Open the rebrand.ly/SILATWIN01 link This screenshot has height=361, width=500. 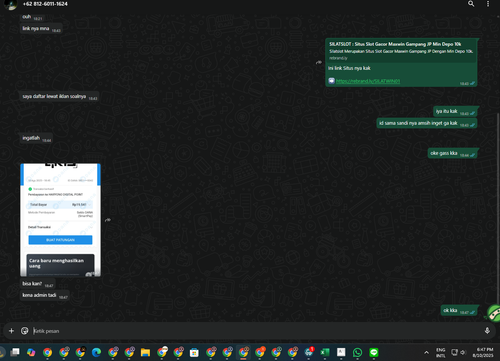click(368, 81)
